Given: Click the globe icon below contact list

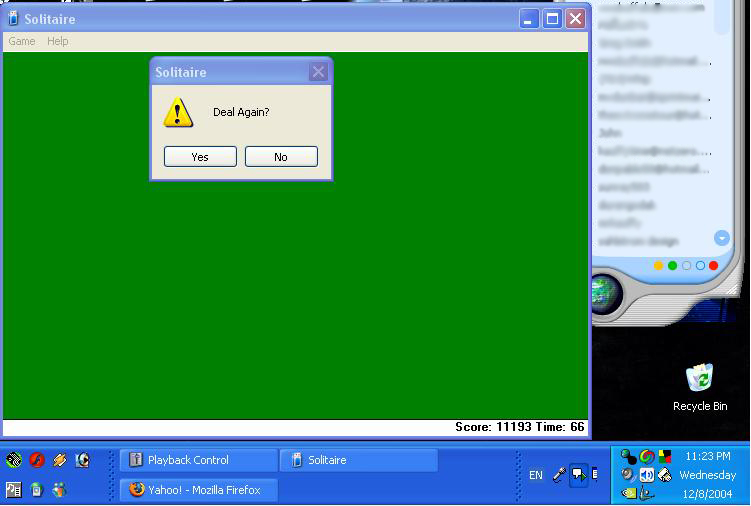Looking at the screenshot, I should click(x=607, y=292).
